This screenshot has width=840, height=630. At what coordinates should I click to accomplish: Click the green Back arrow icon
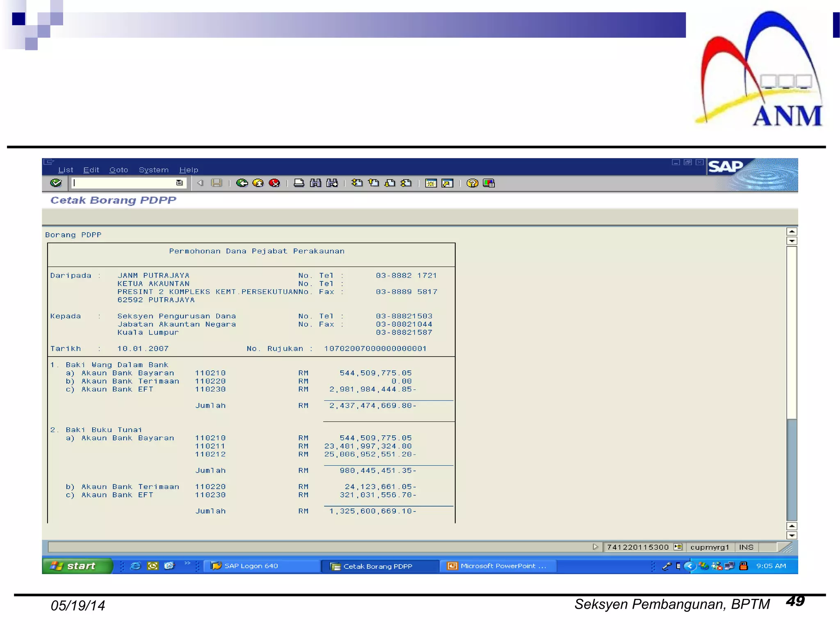[242, 183]
